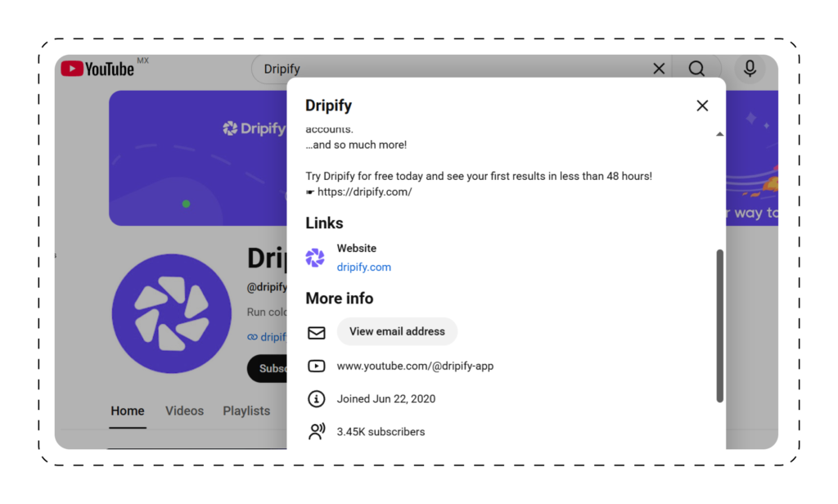
Task: Click the @dripify channel handle
Action: 267,287
